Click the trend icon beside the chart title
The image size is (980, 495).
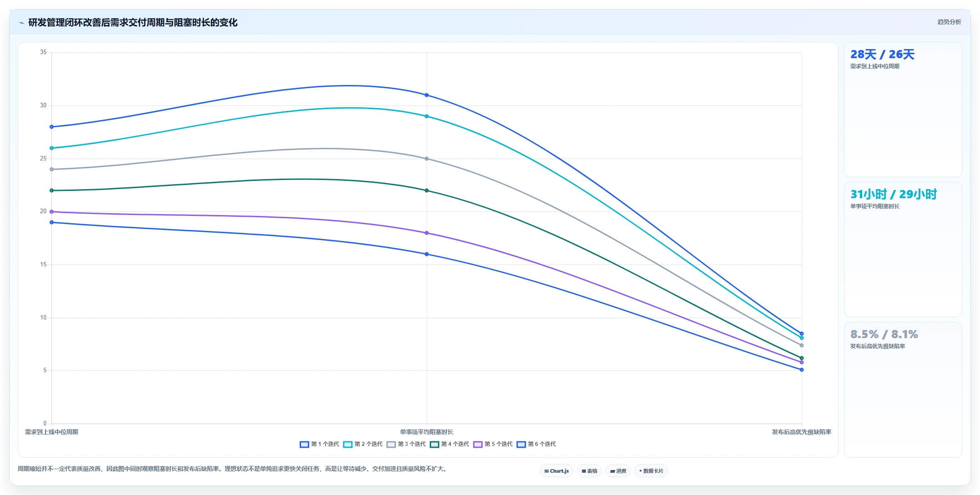point(21,23)
